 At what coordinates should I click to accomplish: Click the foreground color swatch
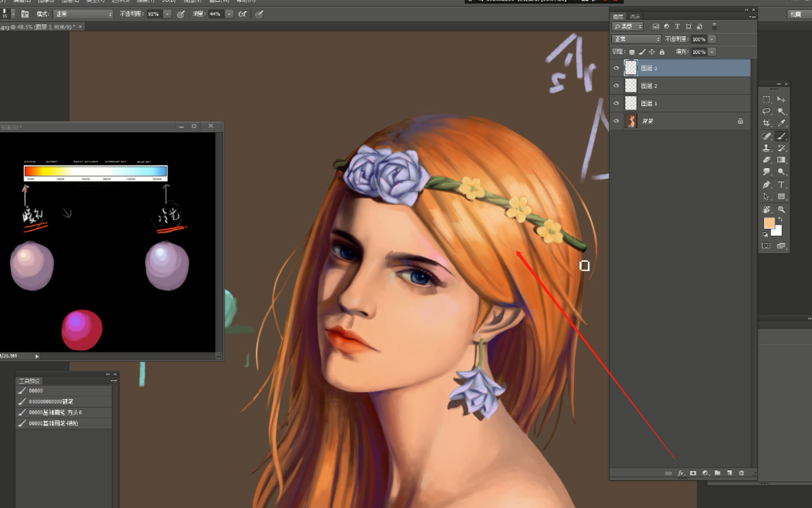point(769,223)
